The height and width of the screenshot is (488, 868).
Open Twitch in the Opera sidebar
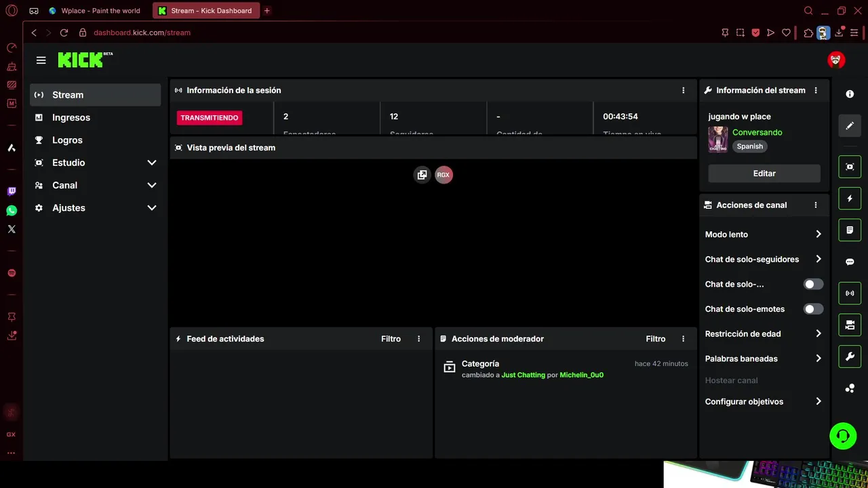[12, 192]
